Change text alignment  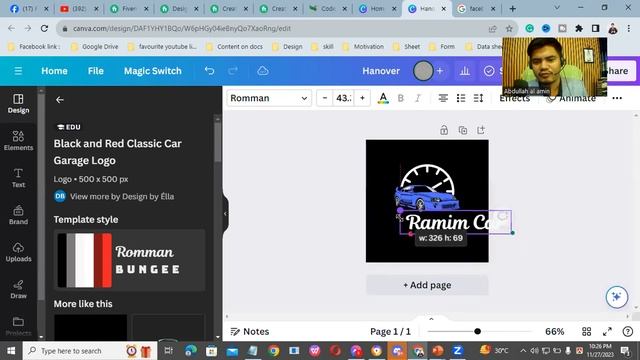point(443,98)
